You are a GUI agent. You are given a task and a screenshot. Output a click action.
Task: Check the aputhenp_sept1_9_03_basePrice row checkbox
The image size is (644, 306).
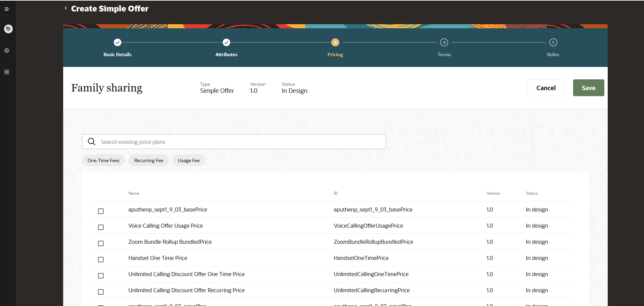pos(101,211)
